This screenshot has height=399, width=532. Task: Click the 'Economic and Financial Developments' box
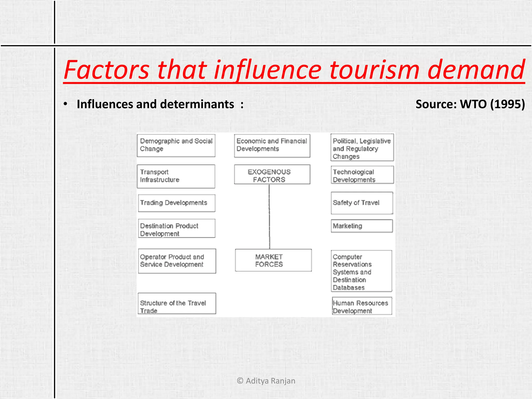click(272, 146)
